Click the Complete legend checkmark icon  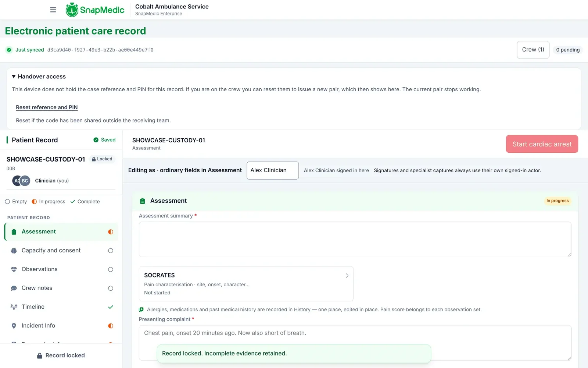[73, 202]
